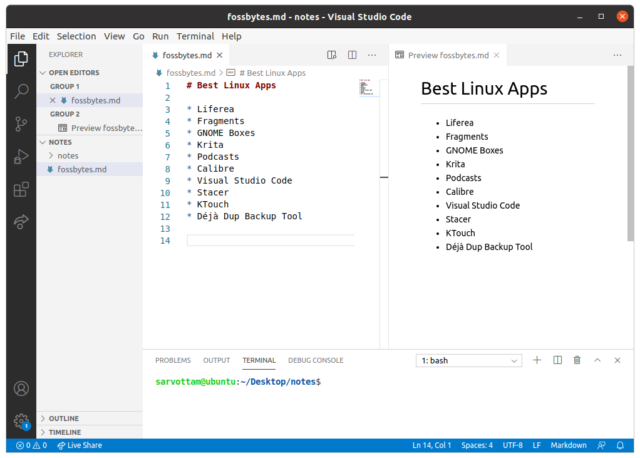640x458 pixels.
Task: Change encoding via UTF-8 status item
Action: (x=512, y=445)
